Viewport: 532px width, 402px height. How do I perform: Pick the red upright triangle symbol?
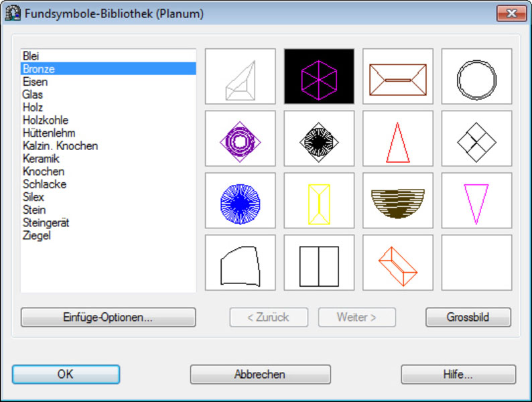[x=398, y=139]
